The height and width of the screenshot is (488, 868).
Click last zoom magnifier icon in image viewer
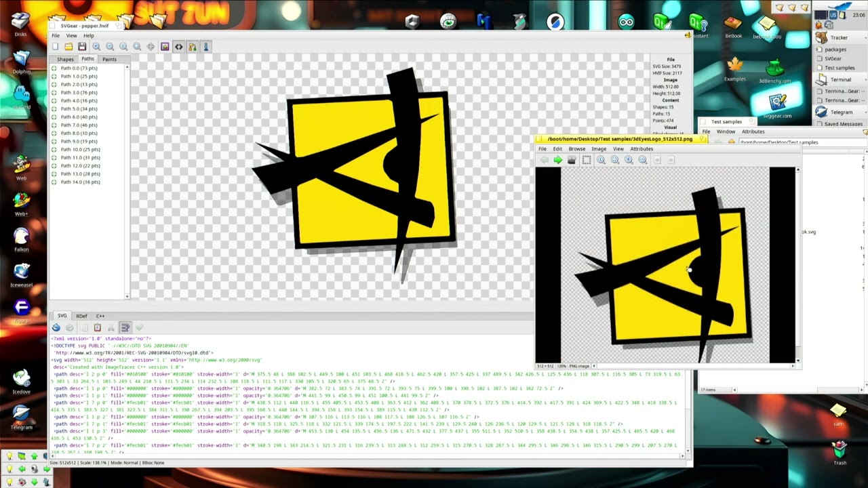coord(643,160)
